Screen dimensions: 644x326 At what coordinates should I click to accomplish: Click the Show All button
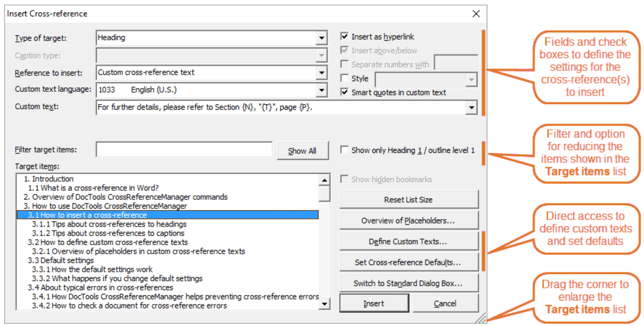pos(302,151)
